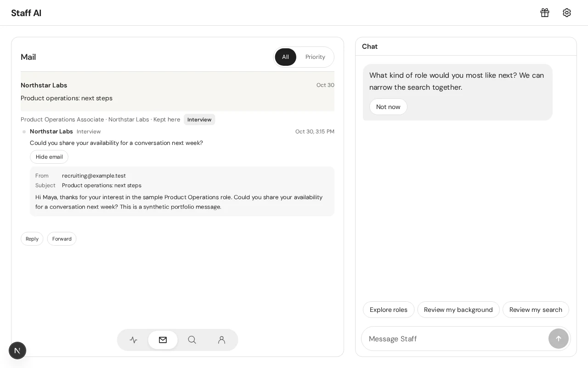
Task: Click the Oct 30, 3:15 PM timestamp
Action: [315, 132]
